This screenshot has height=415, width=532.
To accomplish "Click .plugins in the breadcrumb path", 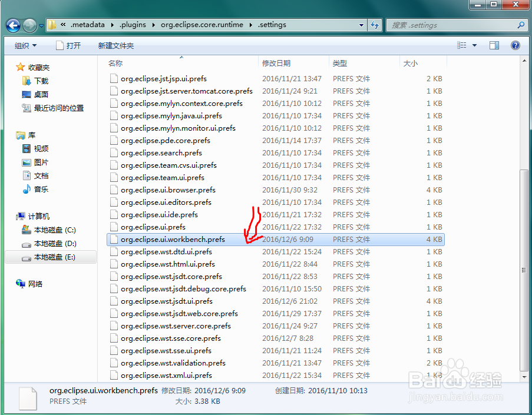I will (x=133, y=25).
